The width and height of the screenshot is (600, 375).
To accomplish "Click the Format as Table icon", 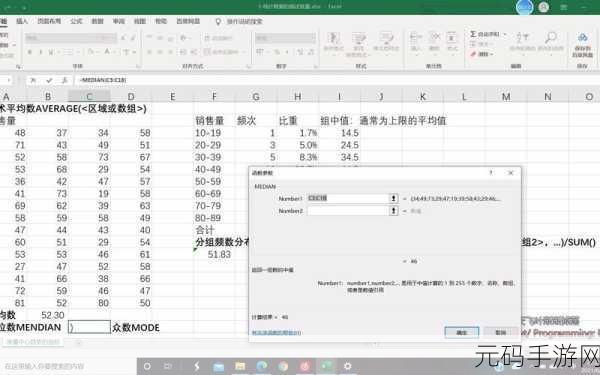I will 359,39.
